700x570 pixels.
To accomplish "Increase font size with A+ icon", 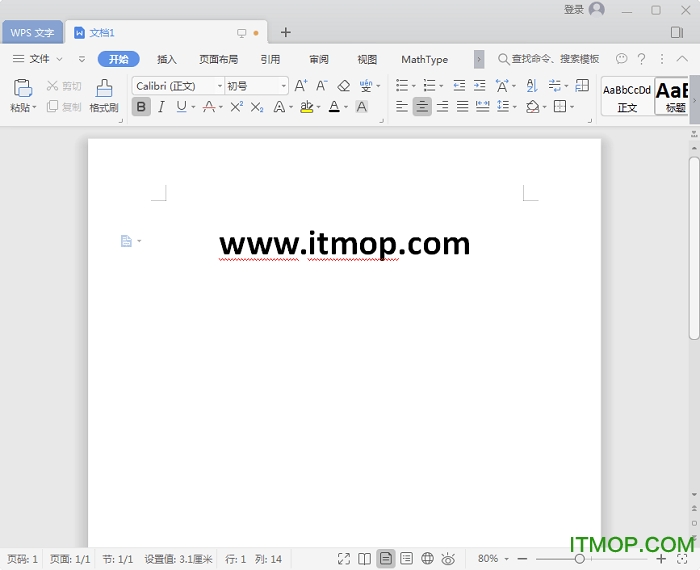I will (x=301, y=85).
